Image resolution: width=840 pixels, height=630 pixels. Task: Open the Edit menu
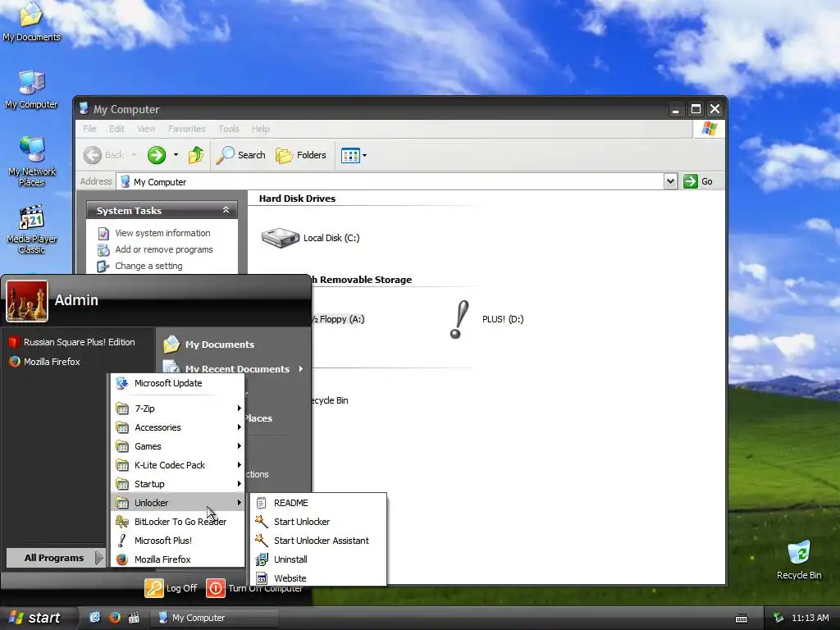116,129
